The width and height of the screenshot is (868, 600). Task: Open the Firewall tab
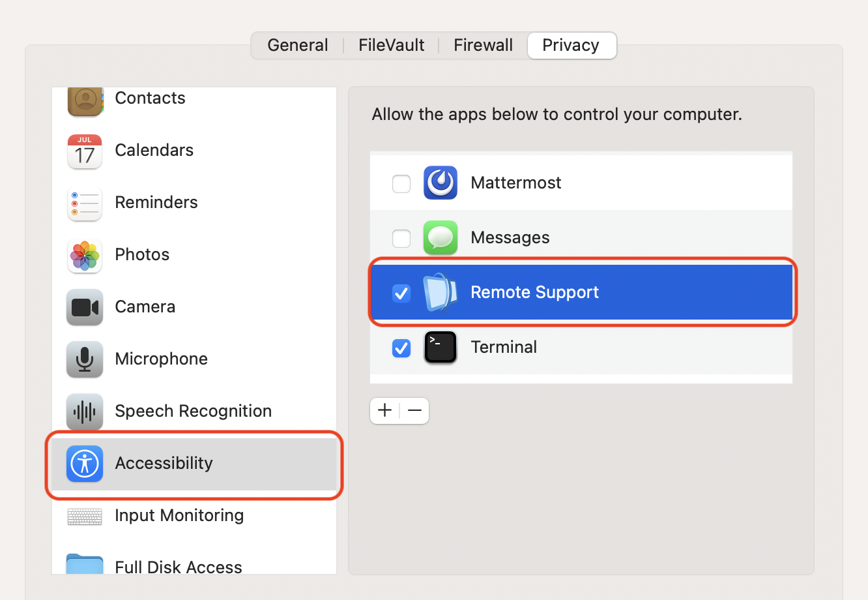click(484, 46)
